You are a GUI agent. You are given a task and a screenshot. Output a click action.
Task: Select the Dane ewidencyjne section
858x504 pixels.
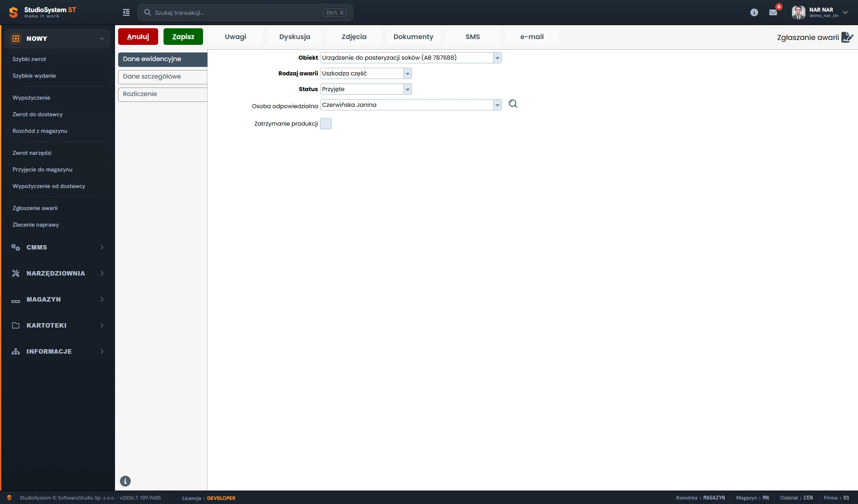163,59
